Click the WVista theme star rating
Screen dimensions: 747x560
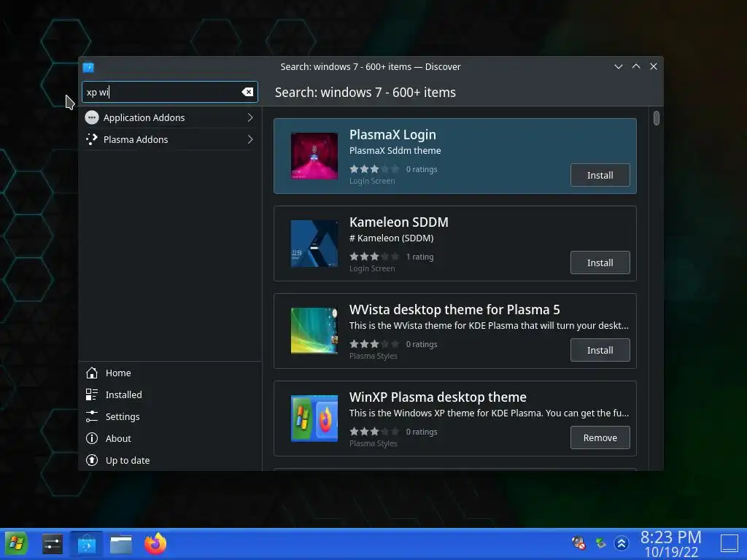click(374, 344)
